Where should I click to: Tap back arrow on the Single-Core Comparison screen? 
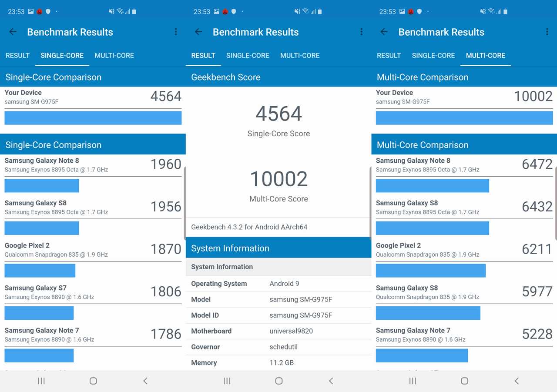click(x=13, y=32)
